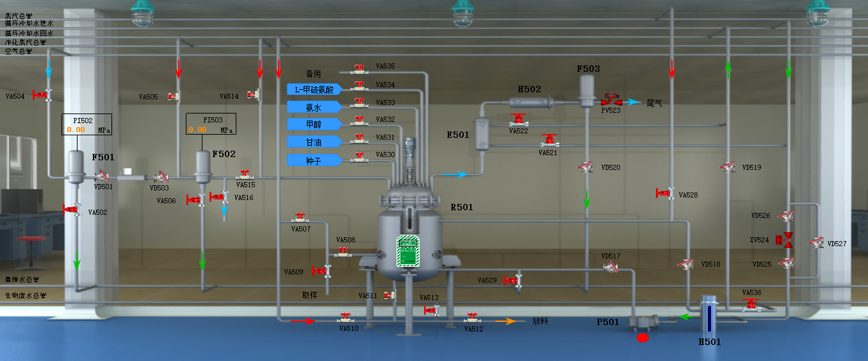Click the PI502 pressure reading box
Screen dimensions: 868x361
(86, 124)
